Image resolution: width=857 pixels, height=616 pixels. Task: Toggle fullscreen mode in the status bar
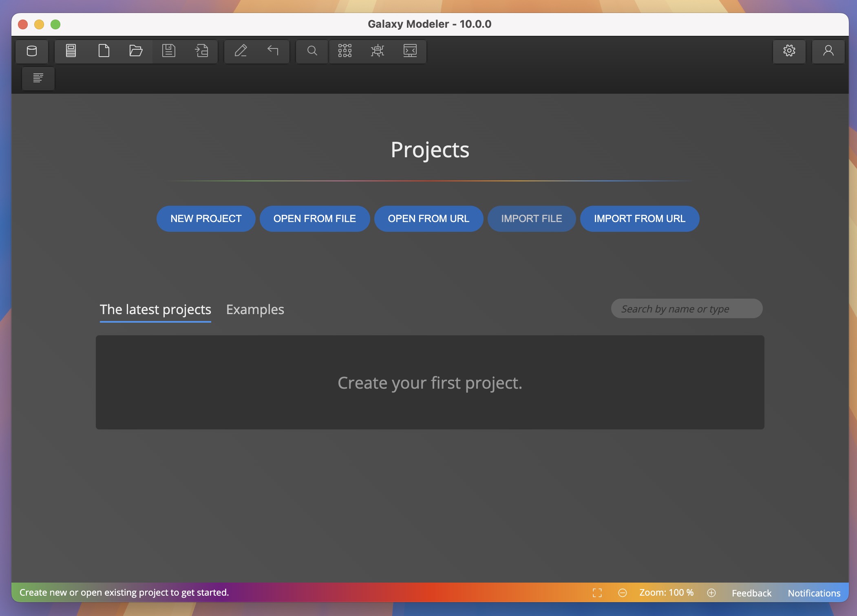[x=597, y=593]
